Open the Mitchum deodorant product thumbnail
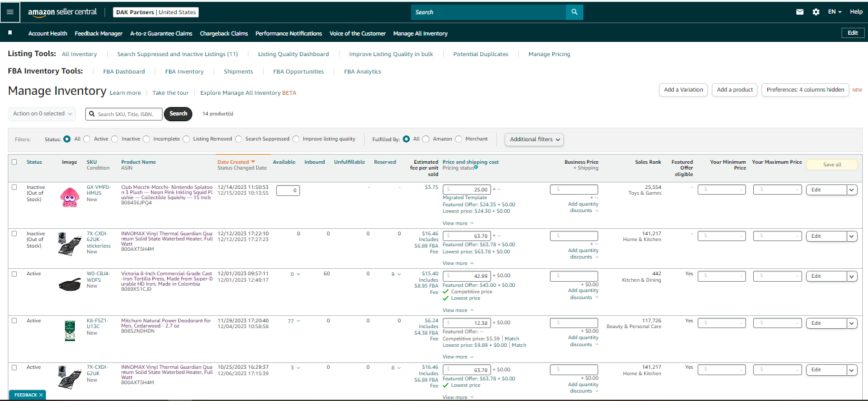 (69, 331)
